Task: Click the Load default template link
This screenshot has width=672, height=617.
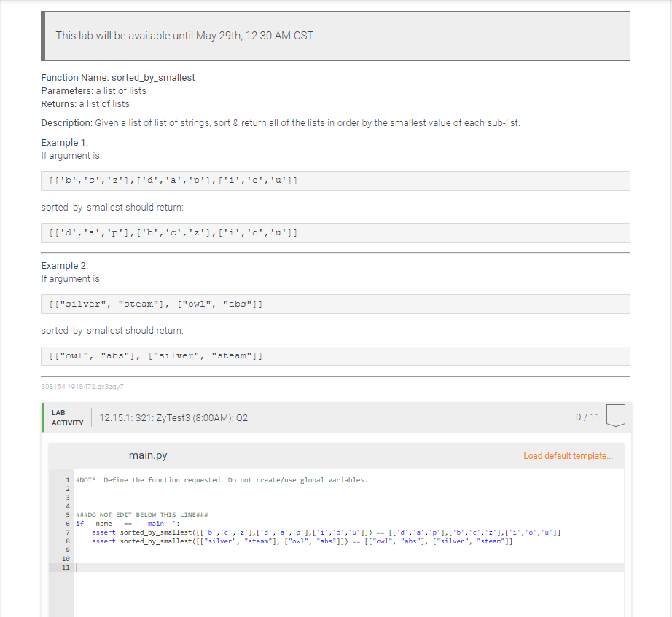Action: [569, 455]
